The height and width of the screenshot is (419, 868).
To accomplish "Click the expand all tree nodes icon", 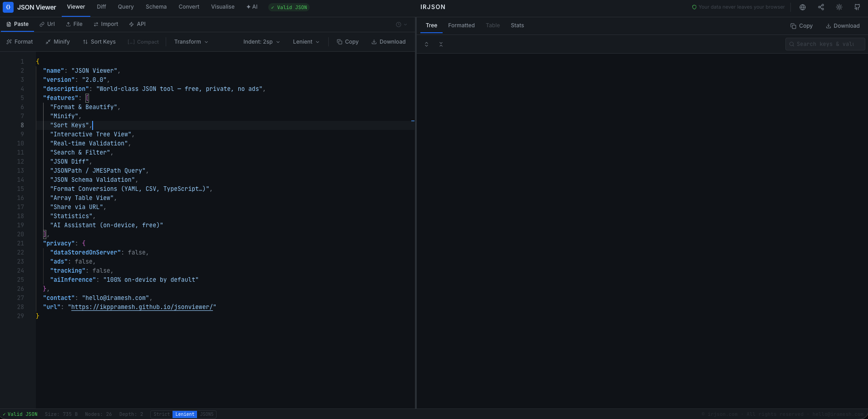I will tap(426, 44).
